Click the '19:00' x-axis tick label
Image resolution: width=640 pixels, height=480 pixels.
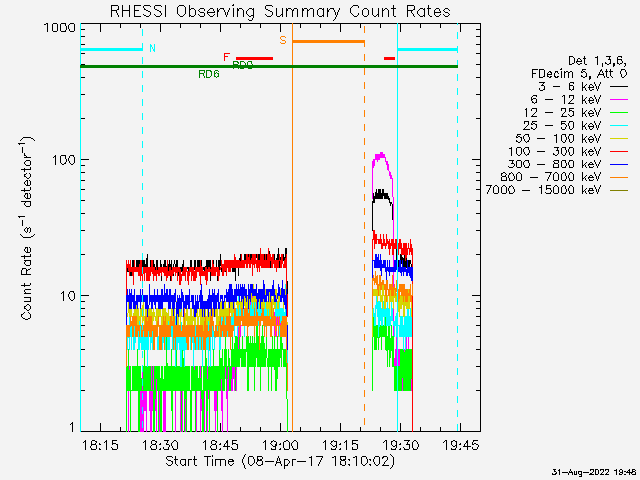(x=281, y=445)
